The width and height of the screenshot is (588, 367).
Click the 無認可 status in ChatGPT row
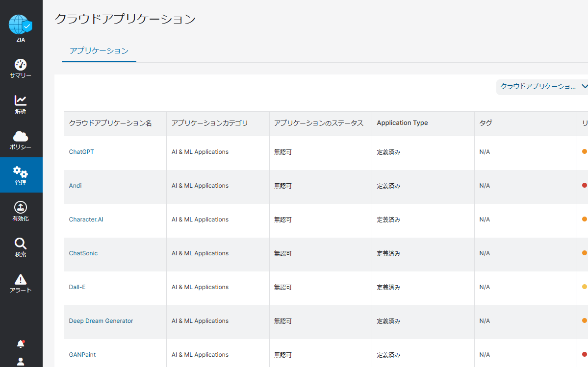[x=283, y=152]
